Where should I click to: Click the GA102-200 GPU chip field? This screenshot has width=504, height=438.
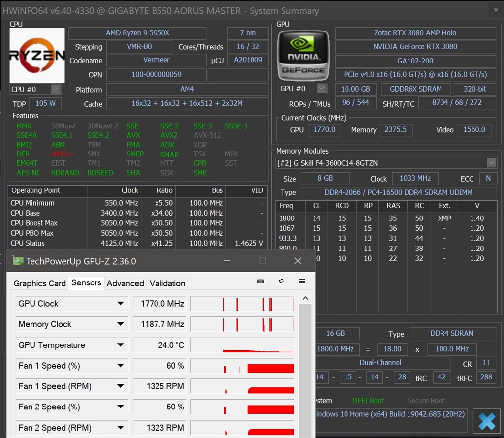pyautogui.click(x=415, y=61)
